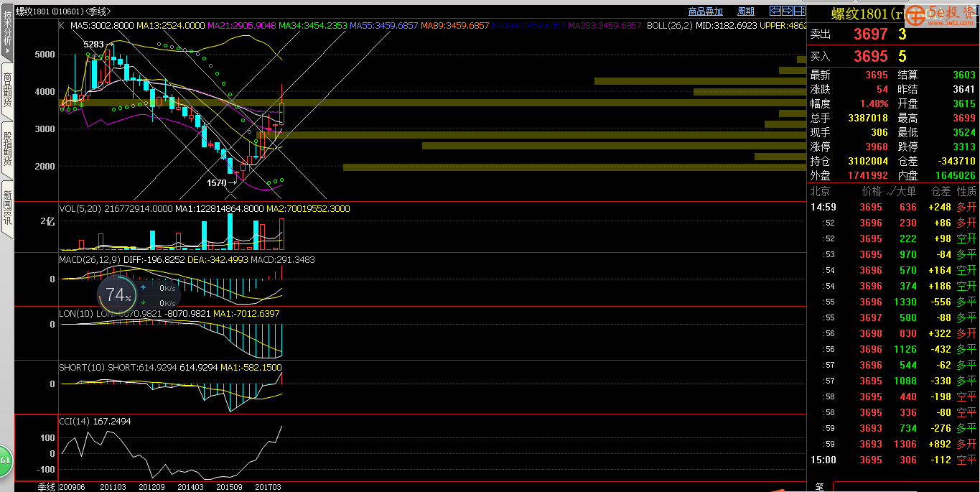This screenshot has height=492, width=980.
Task: Select the MA21:2905.9048 indicator value
Action: tap(242, 25)
